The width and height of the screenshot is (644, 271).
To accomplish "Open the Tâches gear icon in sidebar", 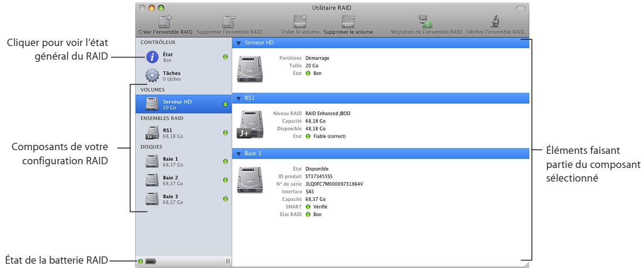I will (152, 76).
